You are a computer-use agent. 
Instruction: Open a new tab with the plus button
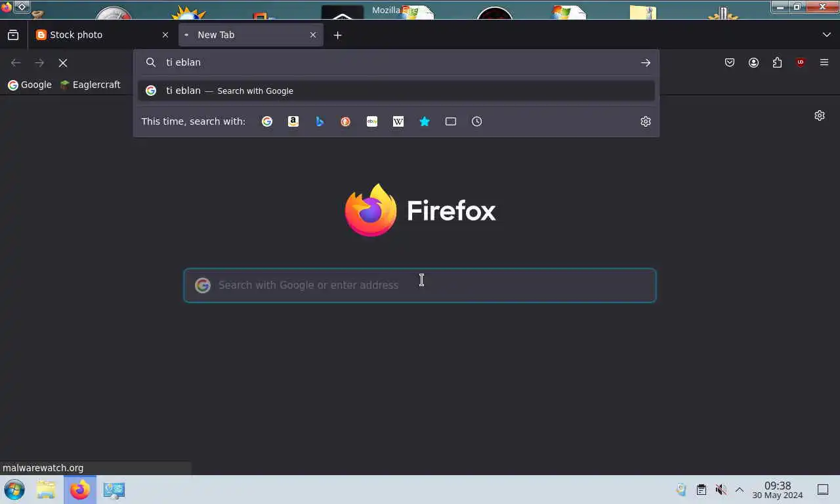(x=337, y=35)
